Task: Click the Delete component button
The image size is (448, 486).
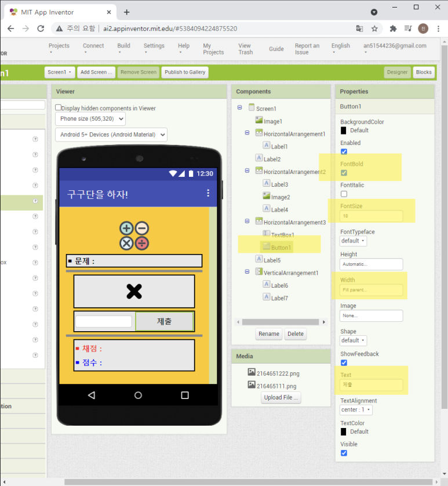Action: (295, 334)
